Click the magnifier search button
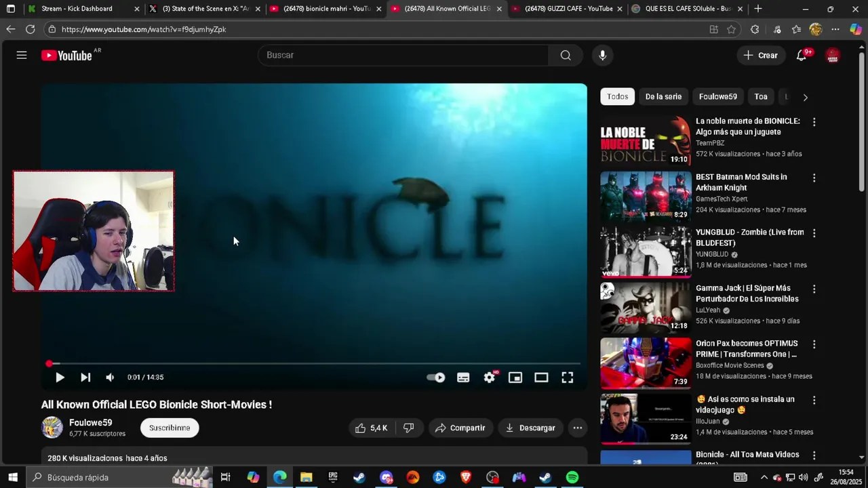 click(x=566, y=55)
